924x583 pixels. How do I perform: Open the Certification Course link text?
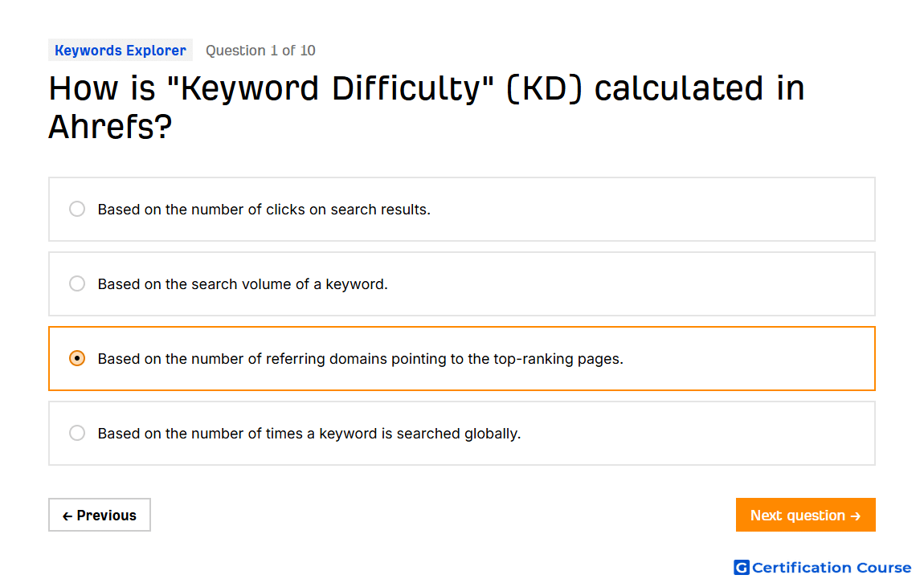coord(832,568)
